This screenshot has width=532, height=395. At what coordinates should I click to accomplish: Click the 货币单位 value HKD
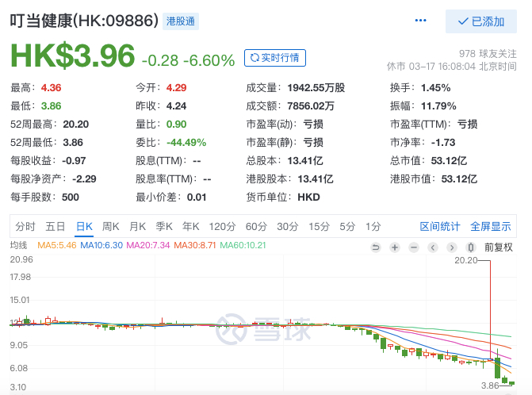pyautogui.click(x=308, y=197)
